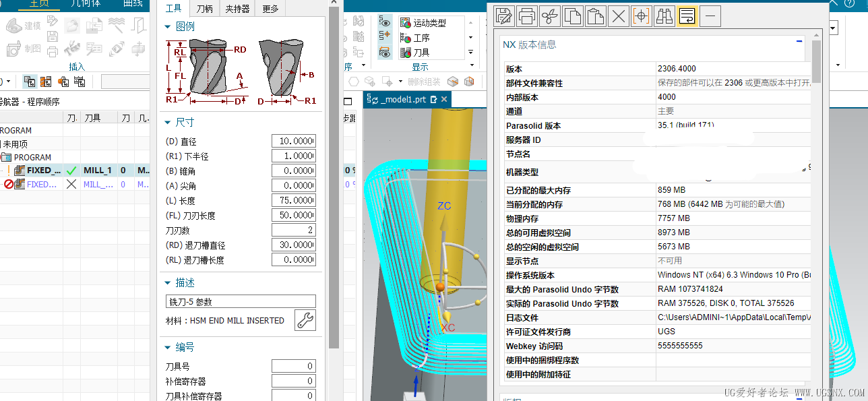Collapse the 图例 section
The image size is (868, 401).
[168, 27]
